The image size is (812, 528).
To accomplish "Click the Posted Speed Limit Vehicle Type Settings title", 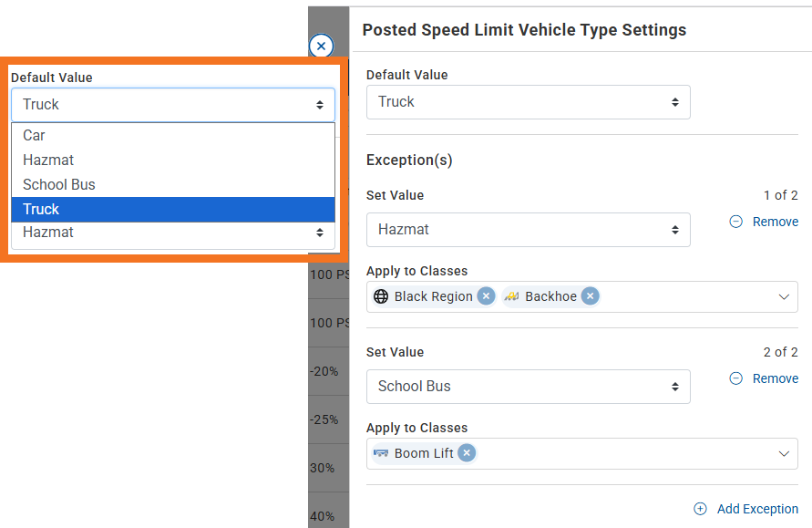I will (524, 30).
